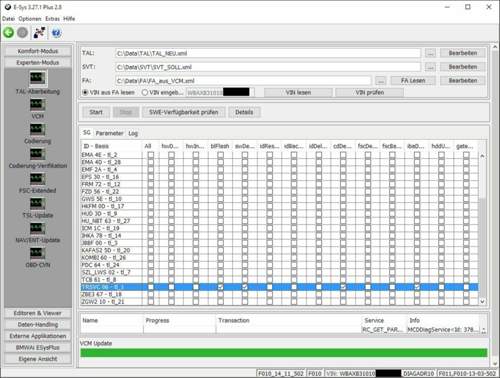Select the Codierung module icon
The height and width of the screenshot is (378, 500).
pyautogui.click(x=37, y=129)
